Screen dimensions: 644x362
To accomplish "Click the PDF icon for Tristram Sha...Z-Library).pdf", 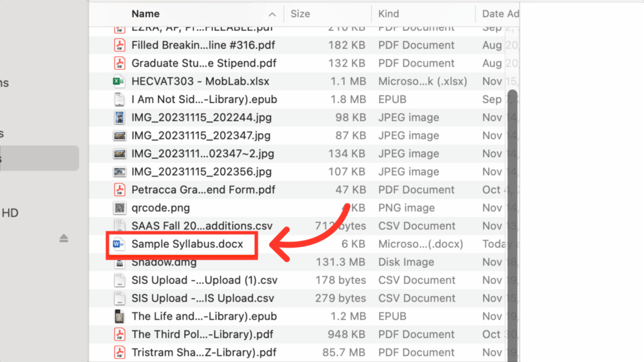I will point(119,352).
